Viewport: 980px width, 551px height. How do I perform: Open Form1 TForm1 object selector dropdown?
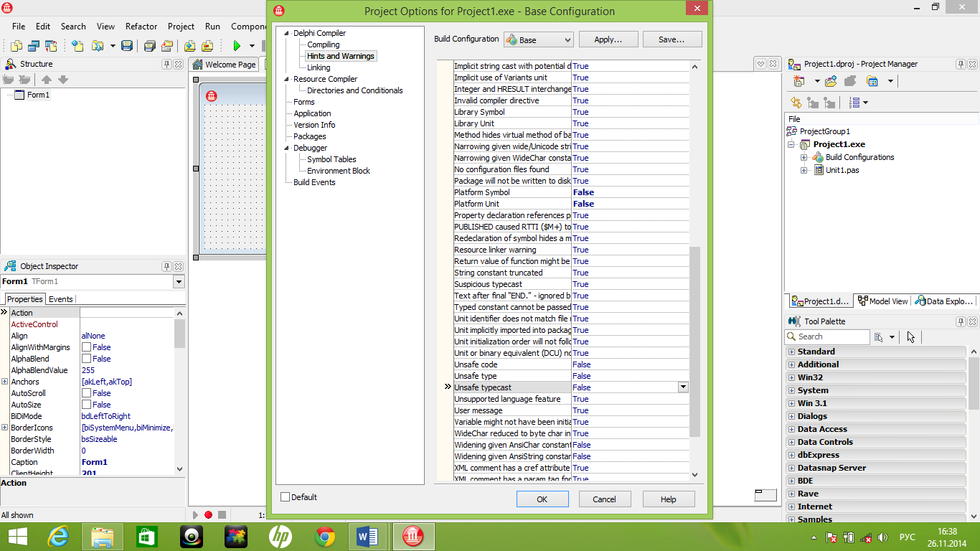coord(179,281)
